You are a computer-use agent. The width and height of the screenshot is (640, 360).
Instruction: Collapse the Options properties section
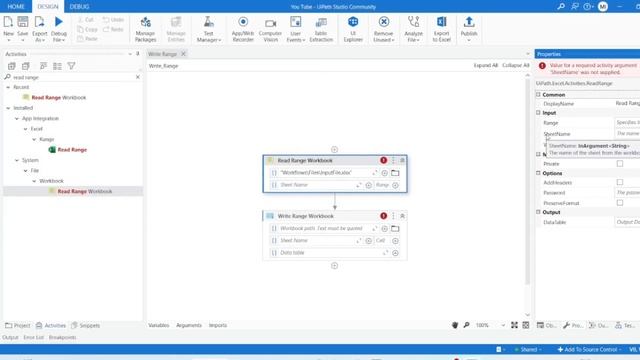[x=538, y=173]
